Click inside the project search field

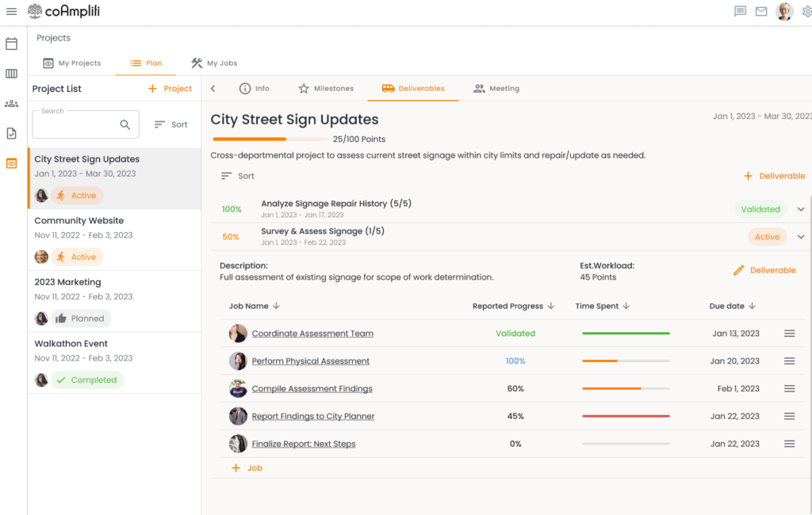[x=79, y=124]
